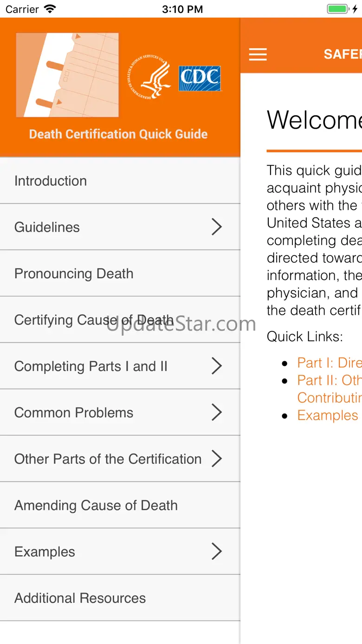Click the CDC logo
The height and width of the screenshot is (644, 362).
200,78
